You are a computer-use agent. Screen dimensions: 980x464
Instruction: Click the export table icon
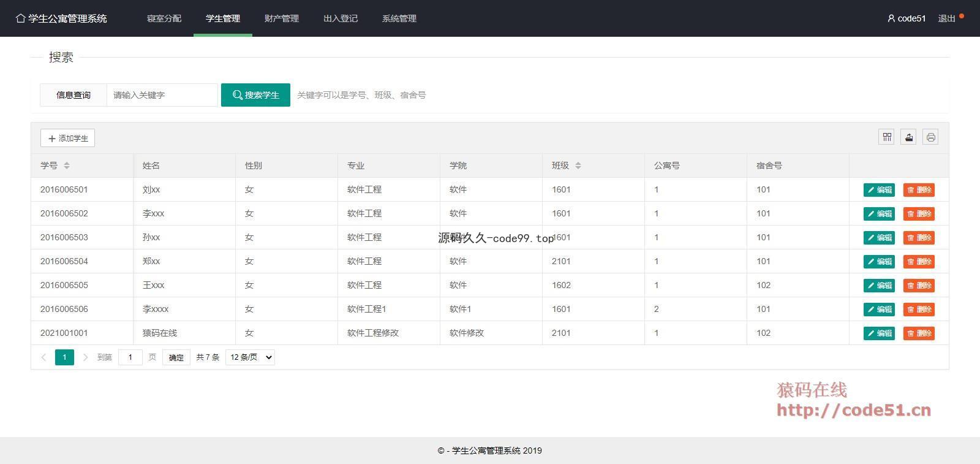(x=908, y=137)
